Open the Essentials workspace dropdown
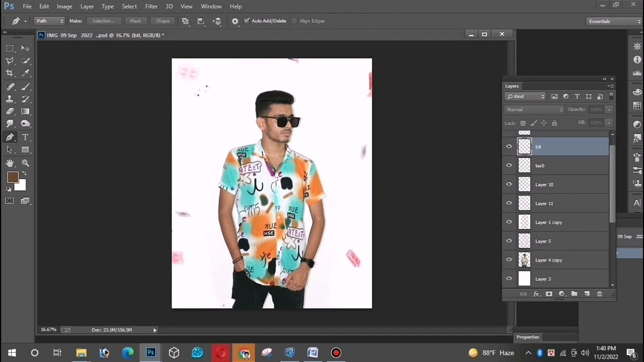The height and width of the screenshot is (362, 644). 614,21
